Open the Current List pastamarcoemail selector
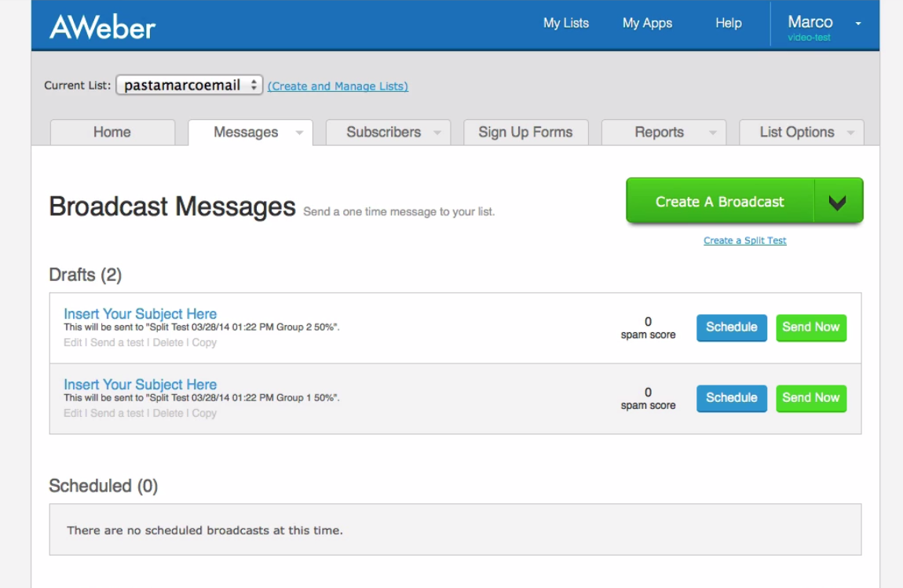903x588 pixels. [x=189, y=86]
